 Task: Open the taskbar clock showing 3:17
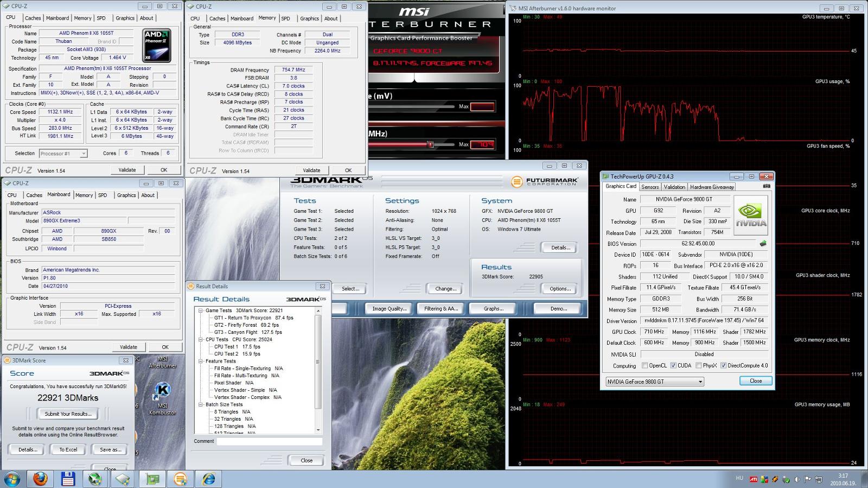pyautogui.click(x=843, y=479)
